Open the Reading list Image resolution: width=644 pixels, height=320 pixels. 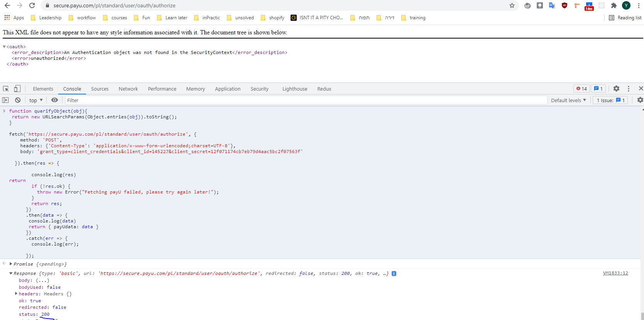click(x=625, y=18)
